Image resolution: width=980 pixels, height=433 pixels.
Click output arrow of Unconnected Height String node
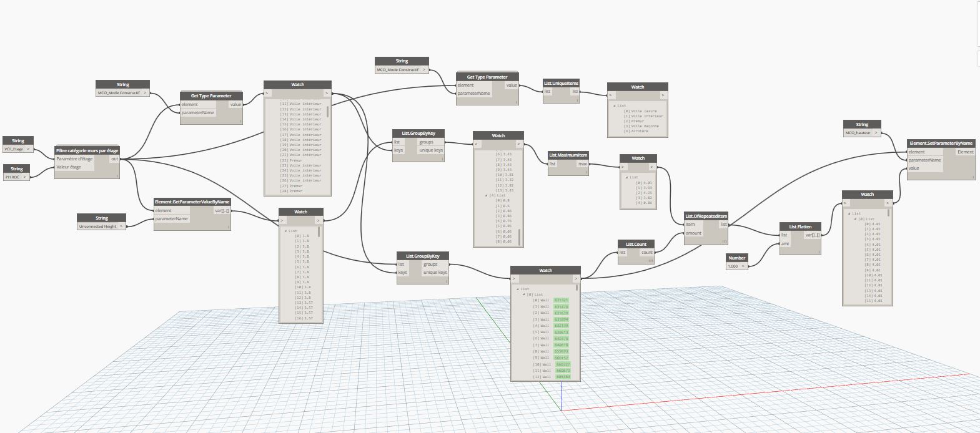click(122, 226)
